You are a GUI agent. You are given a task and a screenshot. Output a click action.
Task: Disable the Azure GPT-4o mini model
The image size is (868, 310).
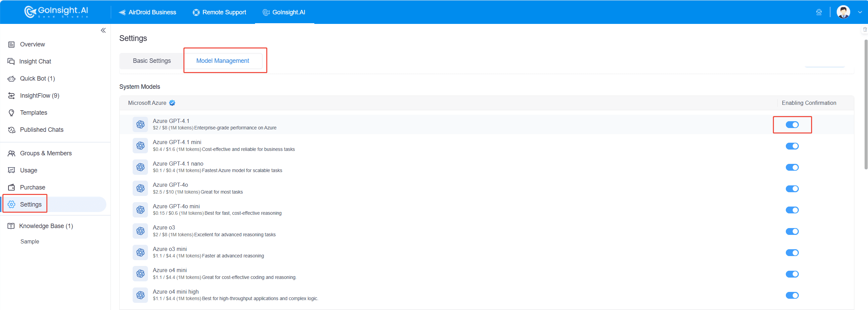click(792, 210)
